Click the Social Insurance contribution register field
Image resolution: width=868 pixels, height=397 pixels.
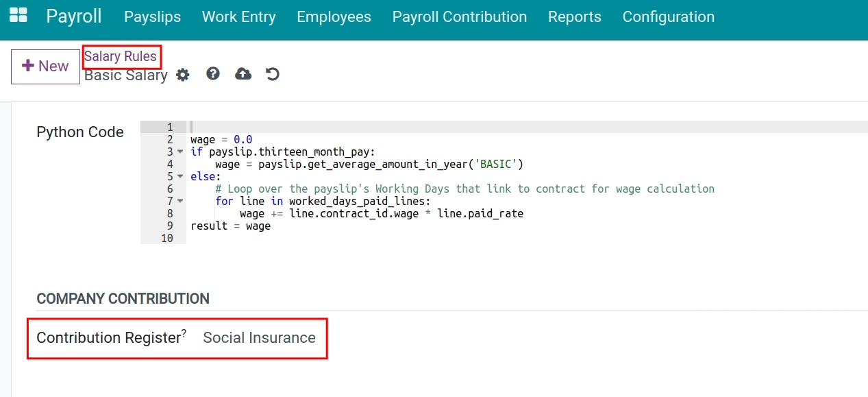pyautogui.click(x=259, y=337)
